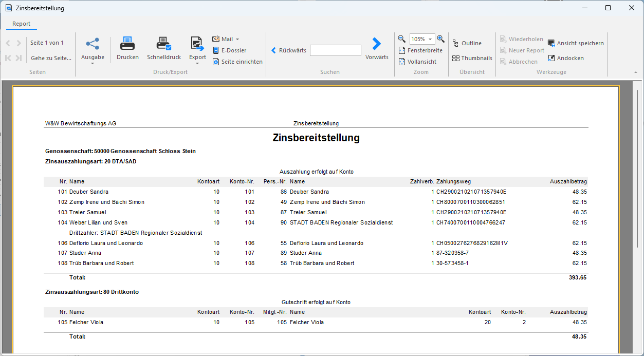The height and width of the screenshot is (356, 644).
Task: Click Nr. 105 Felcher Viola
Action: click(x=81, y=322)
